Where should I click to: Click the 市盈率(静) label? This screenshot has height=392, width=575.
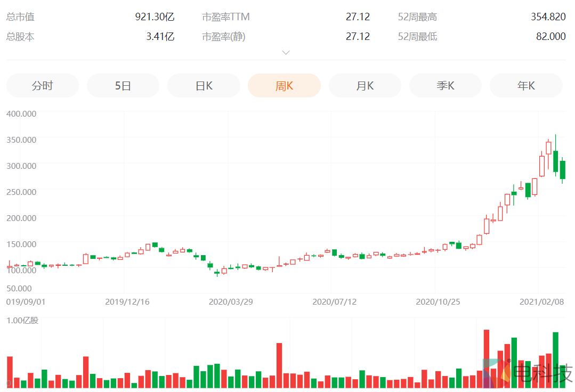tap(224, 37)
